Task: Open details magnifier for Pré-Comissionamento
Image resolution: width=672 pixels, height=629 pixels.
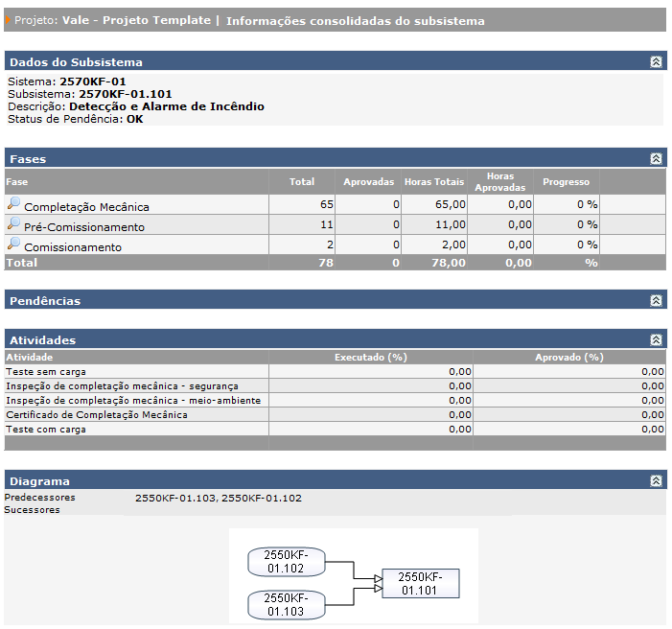Action: pyautogui.click(x=13, y=223)
